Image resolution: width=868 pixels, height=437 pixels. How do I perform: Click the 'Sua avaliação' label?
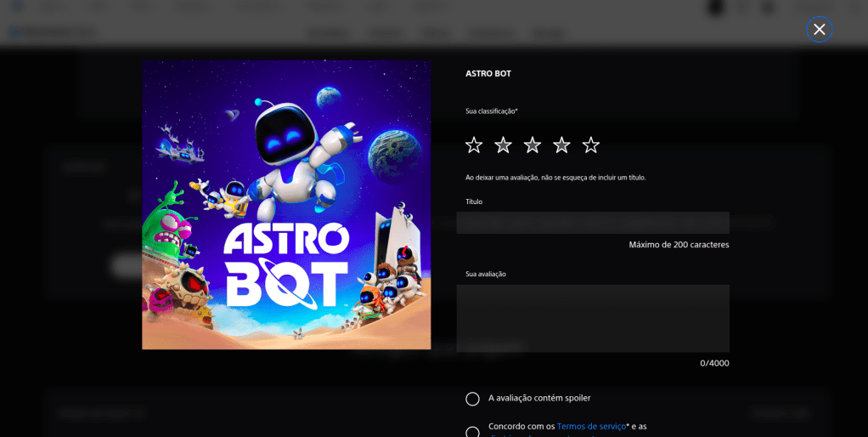[x=486, y=274]
